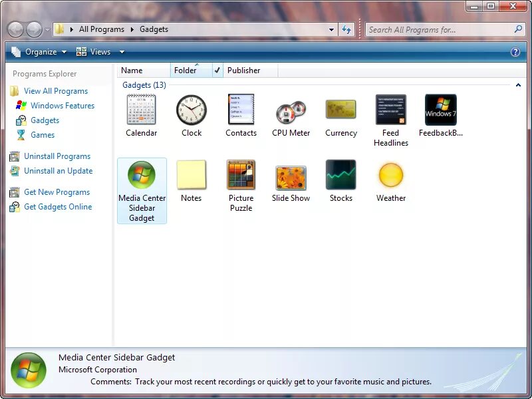The width and height of the screenshot is (532, 399).
Task: Click the search magnifier icon
Action: 518,29
